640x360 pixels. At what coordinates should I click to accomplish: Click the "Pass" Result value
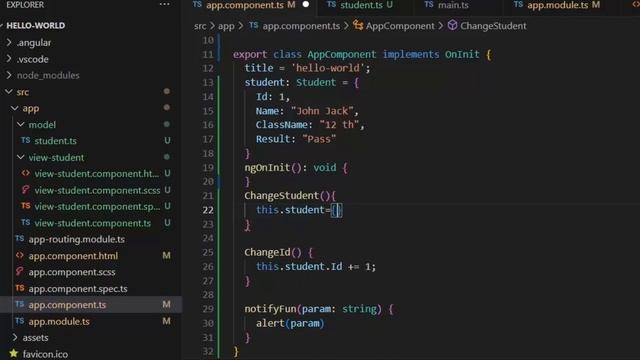pyautogui.click(x=319, y=139)
